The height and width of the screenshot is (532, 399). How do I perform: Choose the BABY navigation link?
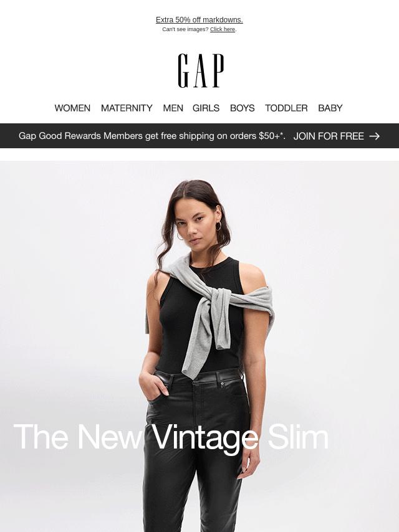pos(330,108)
